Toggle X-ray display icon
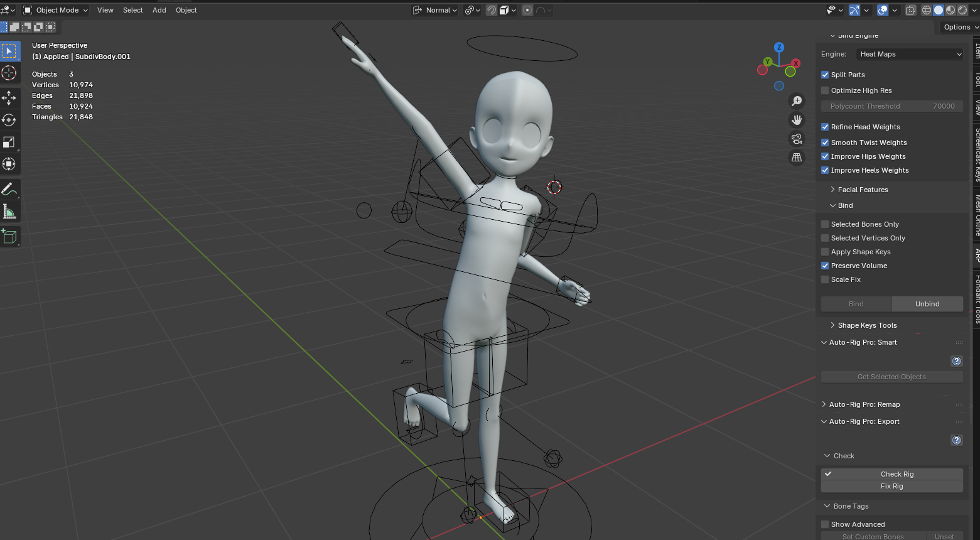This screenshot has height=540, width=980. [x=911, y=10]
